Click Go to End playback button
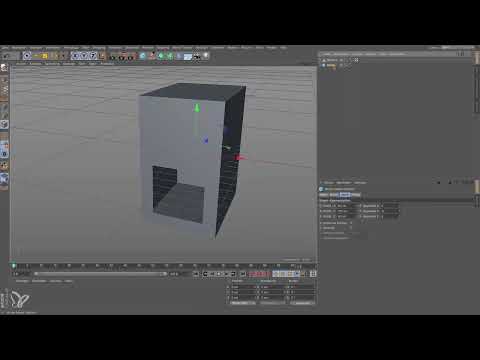480x360 pixels. (x=243, y=274)
